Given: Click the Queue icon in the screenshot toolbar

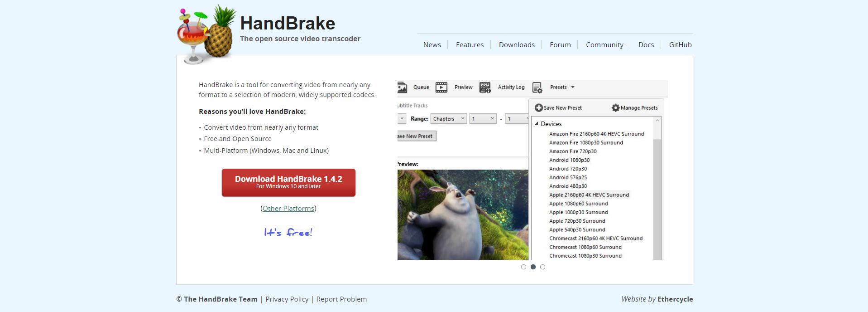Looking at the screenshot, I should [x=402, y=88].
